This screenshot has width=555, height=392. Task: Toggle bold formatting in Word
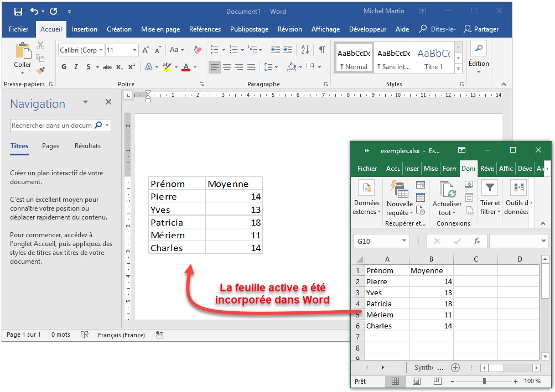[64, 67]
